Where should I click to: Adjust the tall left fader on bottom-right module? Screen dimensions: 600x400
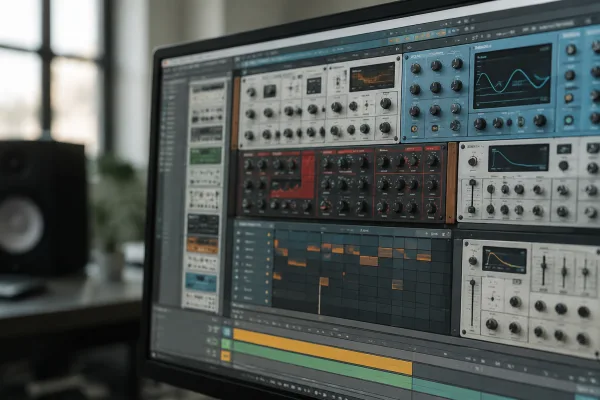pos(473,302)
